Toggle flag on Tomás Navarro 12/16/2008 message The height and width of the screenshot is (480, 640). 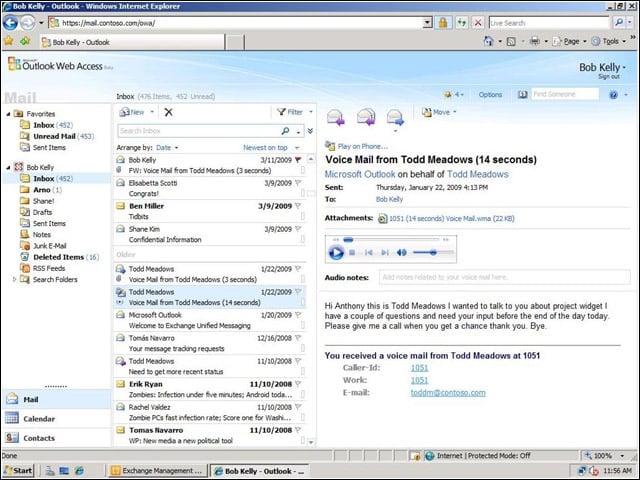click(298, 338)
